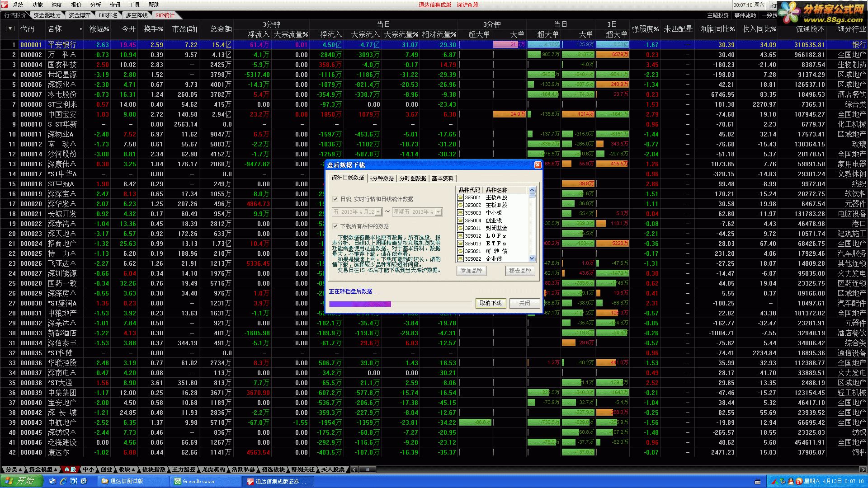The image size is (868, 488).
Task: Open the 分析 menu
Action: point(95,5)
